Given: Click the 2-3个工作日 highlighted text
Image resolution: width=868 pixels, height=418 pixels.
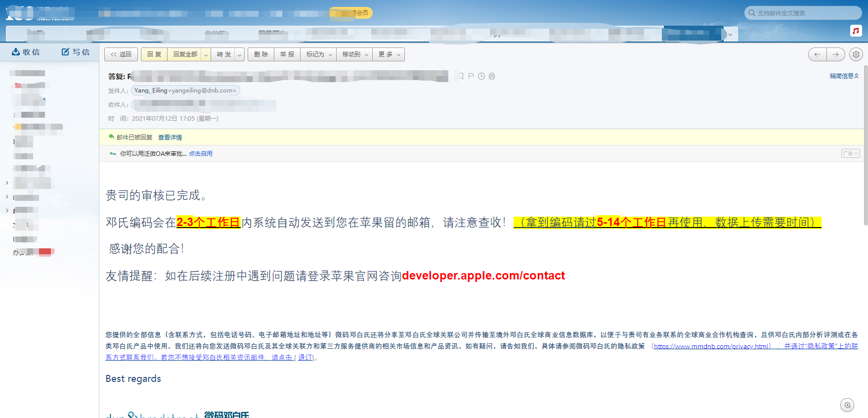Looking at the screenshot, I should tap(208, 223).
